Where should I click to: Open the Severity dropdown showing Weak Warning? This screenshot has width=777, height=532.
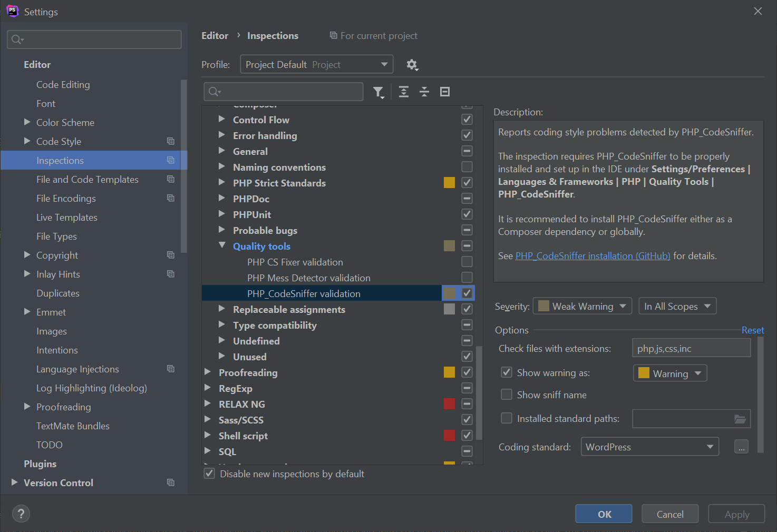(582, 306)
